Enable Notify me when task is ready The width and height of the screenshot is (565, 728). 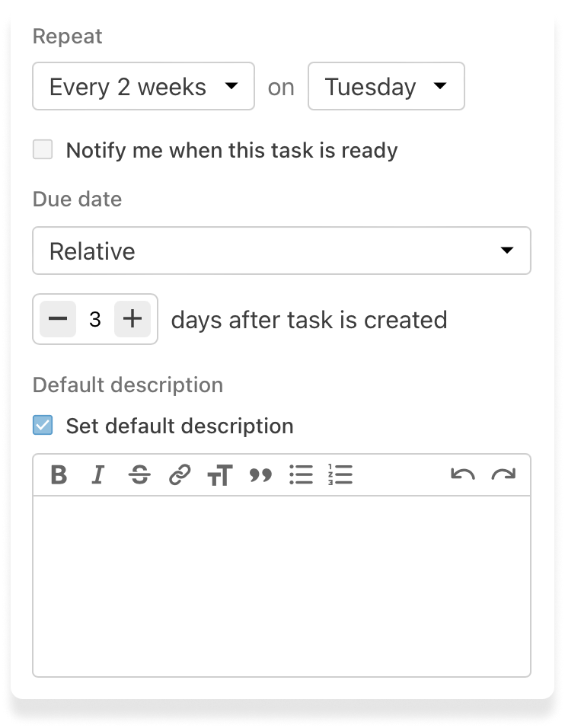(43, 149)
